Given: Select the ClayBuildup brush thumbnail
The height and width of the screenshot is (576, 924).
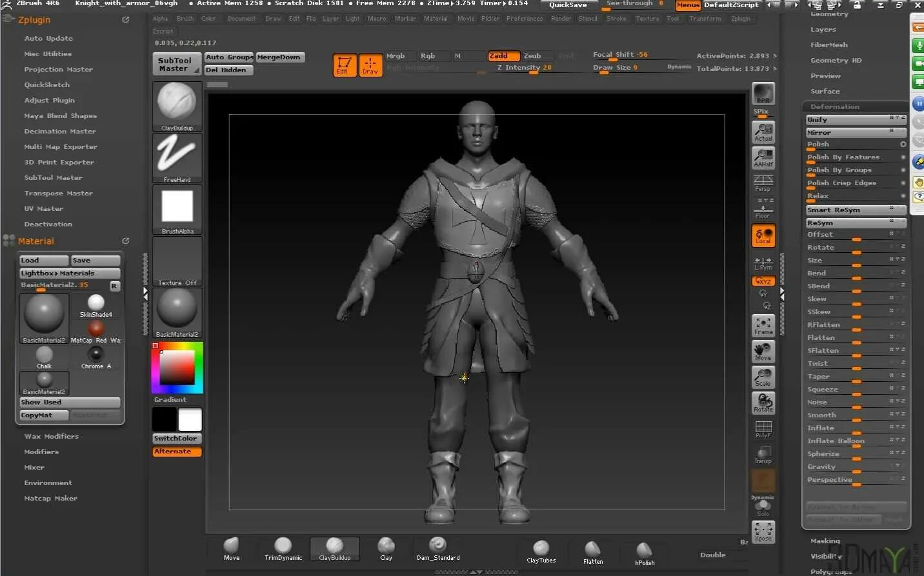Looking at the screenshot, I should click(177, 106).
